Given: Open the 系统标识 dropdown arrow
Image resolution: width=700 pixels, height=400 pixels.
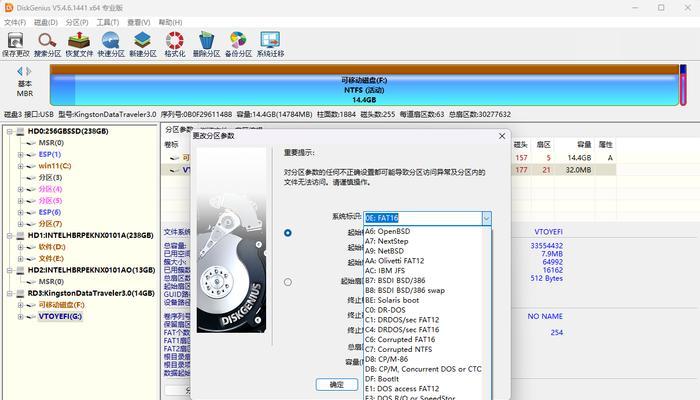Looking at the screenshot, I should click(x=486, y=218).
